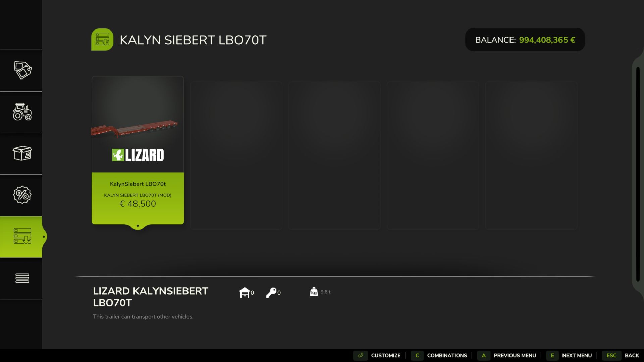Click the balance amount display

(547, 40)
